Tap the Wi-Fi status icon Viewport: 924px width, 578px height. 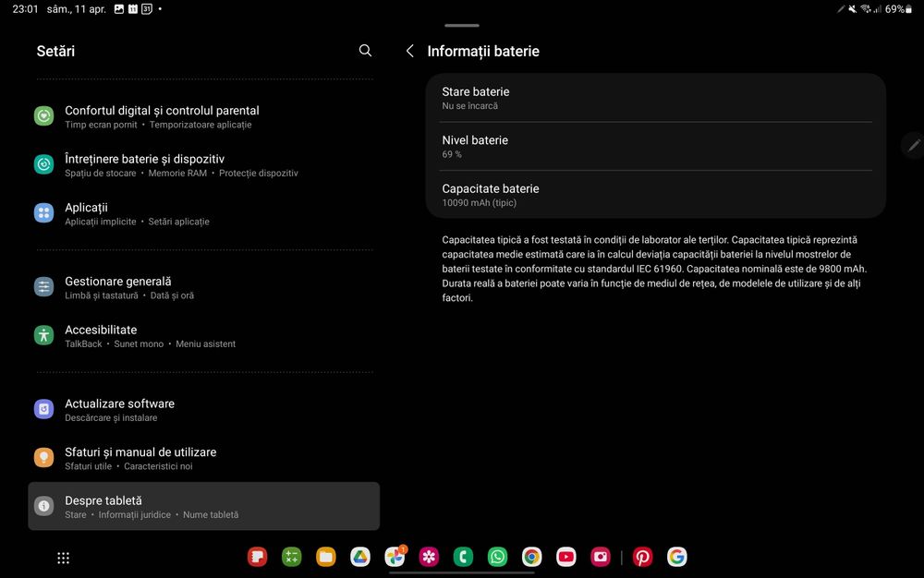[865, 9]
